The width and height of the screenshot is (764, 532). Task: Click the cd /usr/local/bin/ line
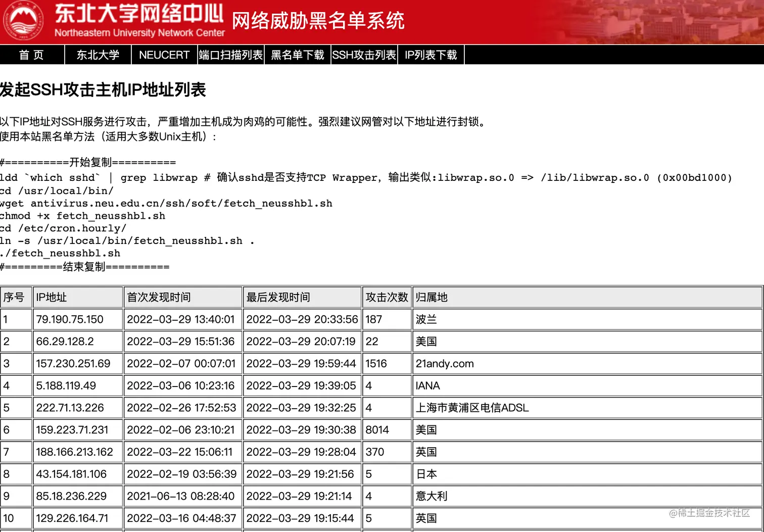pos(57,190)
